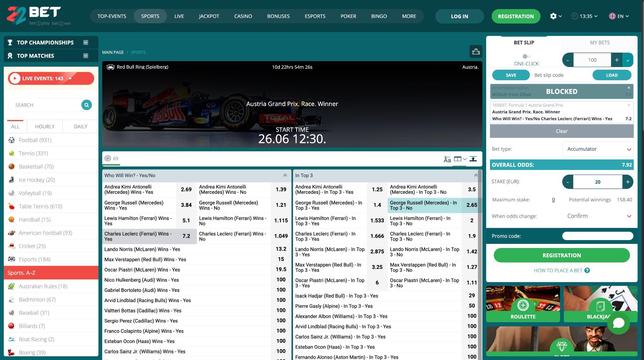The width and height of the screenshot is (644, 360).
Task: Click the podium results icon
Action: 476,52
